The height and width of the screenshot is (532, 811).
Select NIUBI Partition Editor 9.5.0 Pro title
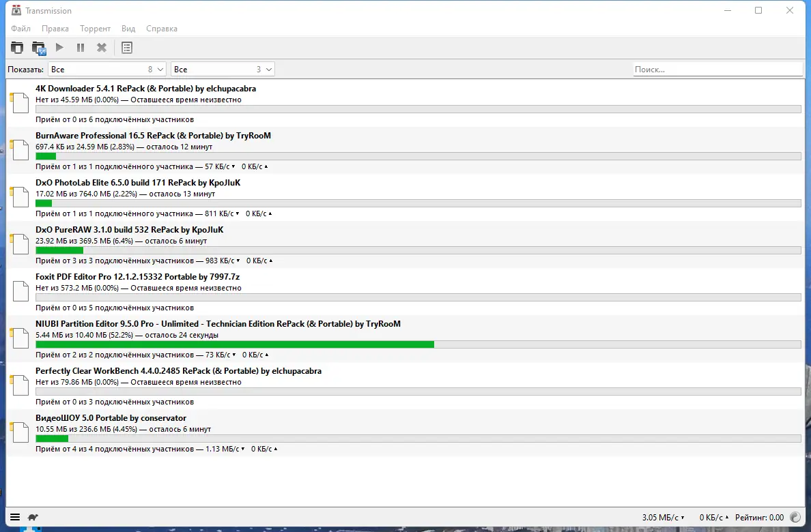pos(218,324)
